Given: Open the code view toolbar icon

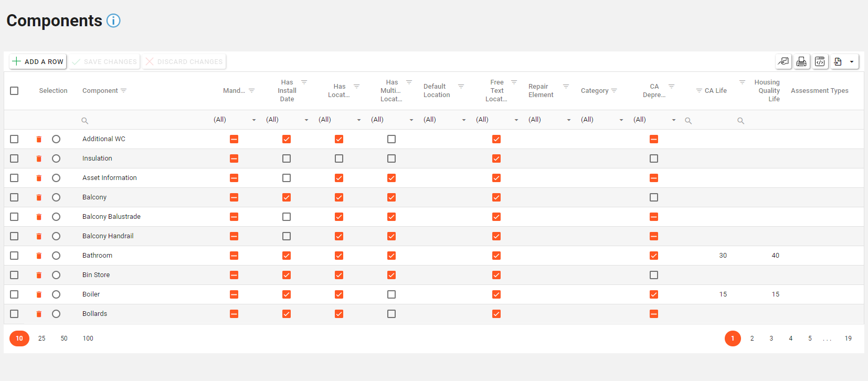Looking at the screenshot, I should click(x=820, y=62).
